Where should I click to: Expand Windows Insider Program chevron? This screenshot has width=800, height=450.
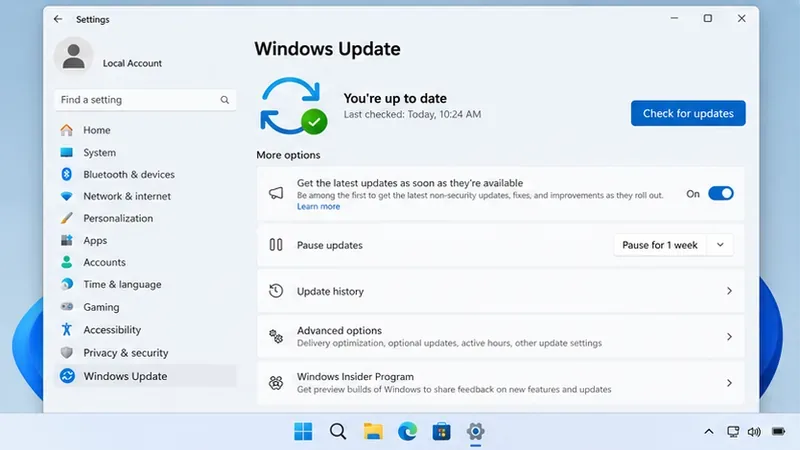pos(729,383)
